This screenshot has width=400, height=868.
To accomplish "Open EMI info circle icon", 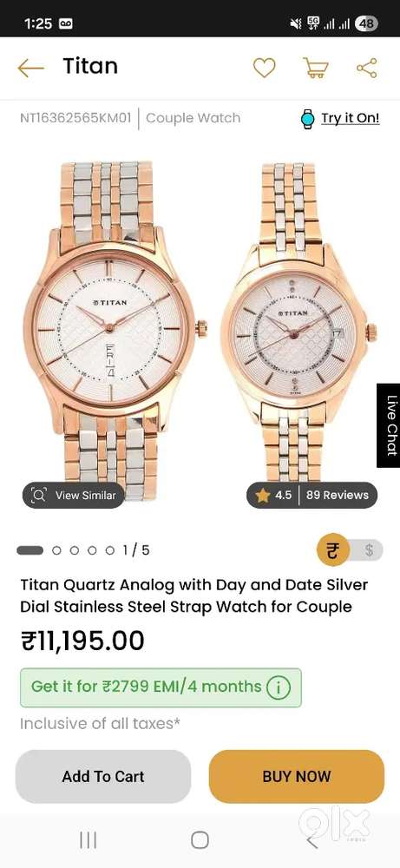I will tap(278, 687).
